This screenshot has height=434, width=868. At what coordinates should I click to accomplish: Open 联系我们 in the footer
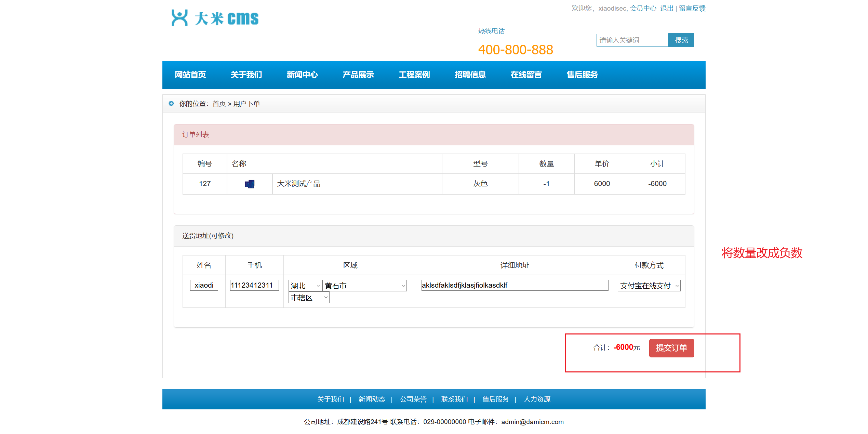(x=454, y=399)
